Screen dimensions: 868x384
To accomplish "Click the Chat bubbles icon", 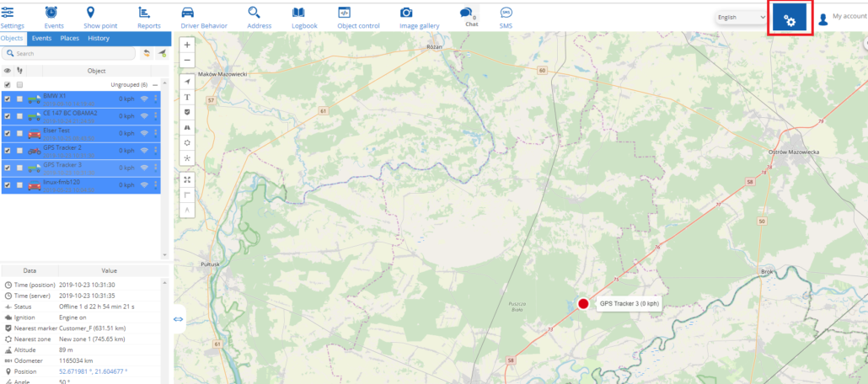I will click(466, 13).
